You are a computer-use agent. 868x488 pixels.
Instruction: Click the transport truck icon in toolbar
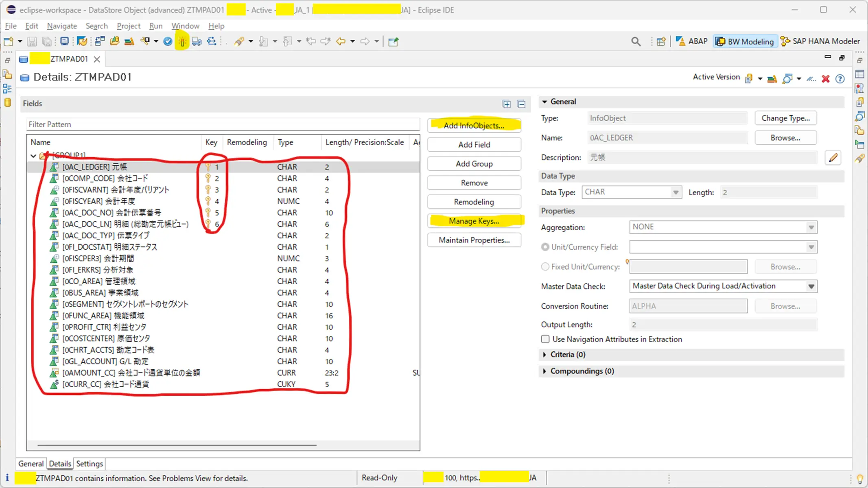tap(197, 41)
